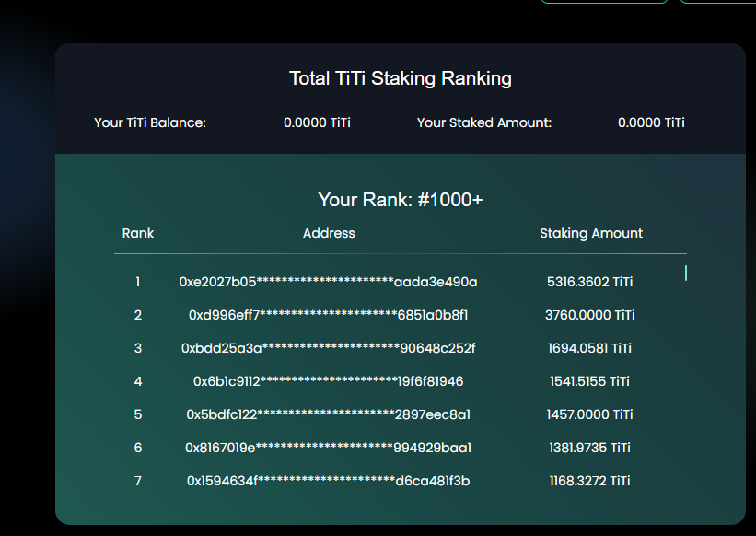Click rank number 7 in the row of 0x1594634f
Screen dimensions: 756x536
(138, 481)
